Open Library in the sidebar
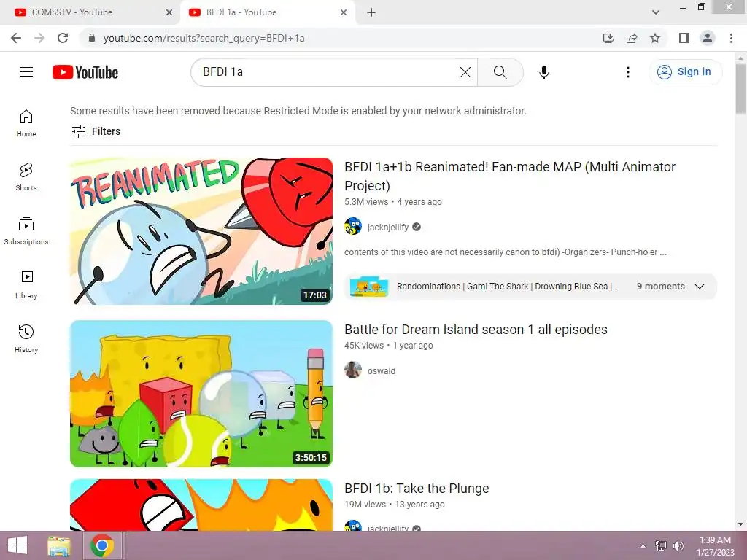 (x=26, y=285)
